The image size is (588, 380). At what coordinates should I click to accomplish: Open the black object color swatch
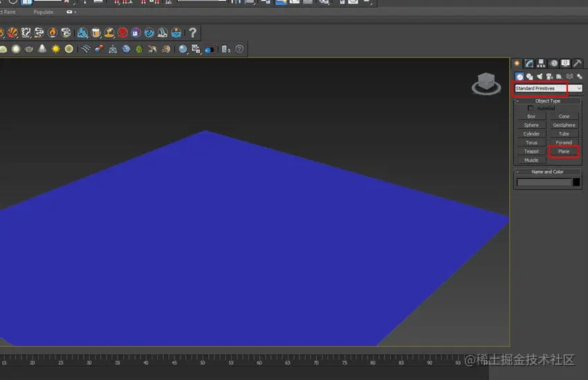pyautogui.click(x=576, y=182)
